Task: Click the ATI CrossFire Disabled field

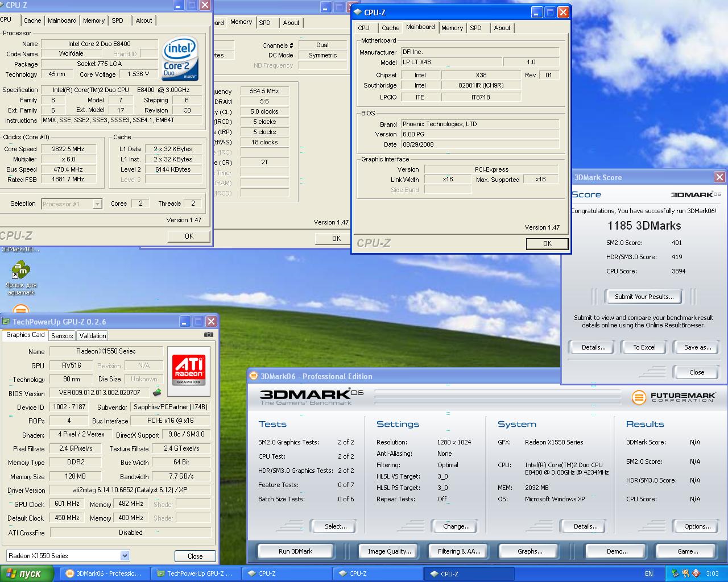Action: (x=130, y=533)
